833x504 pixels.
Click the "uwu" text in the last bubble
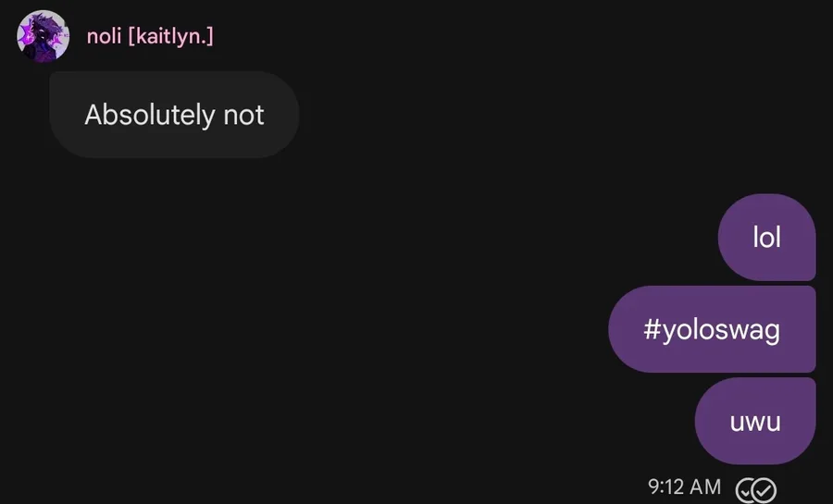[755, 423]
